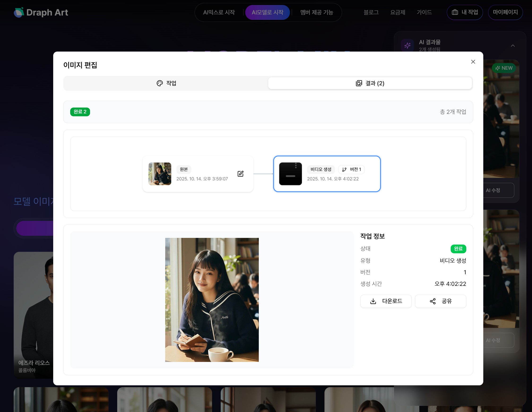Click the briefcase icon beside 내 작업
Screen dimensions: 532x412
pos(455,13)
